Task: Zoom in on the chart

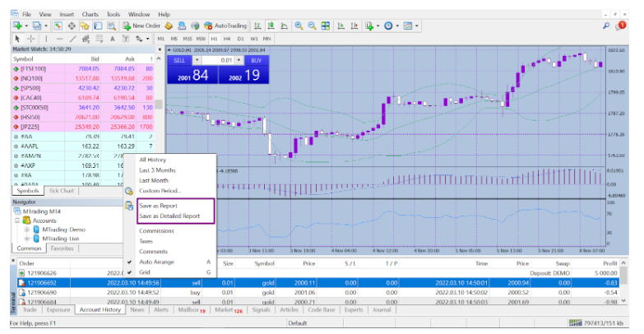Action: [x=299, y=26]
